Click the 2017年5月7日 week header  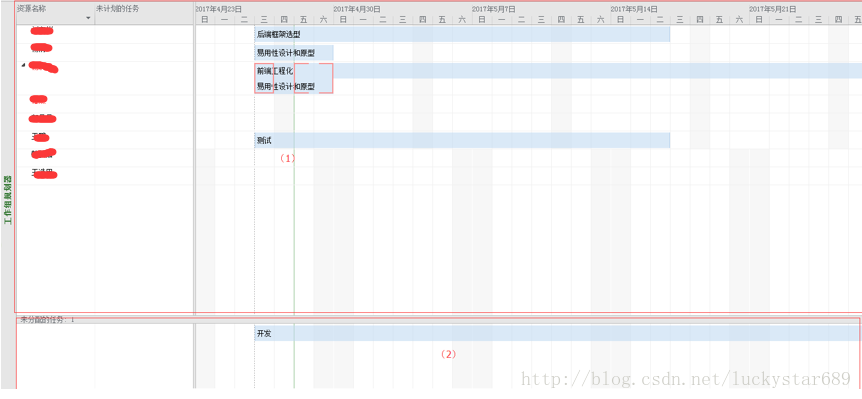click(494, 9)
